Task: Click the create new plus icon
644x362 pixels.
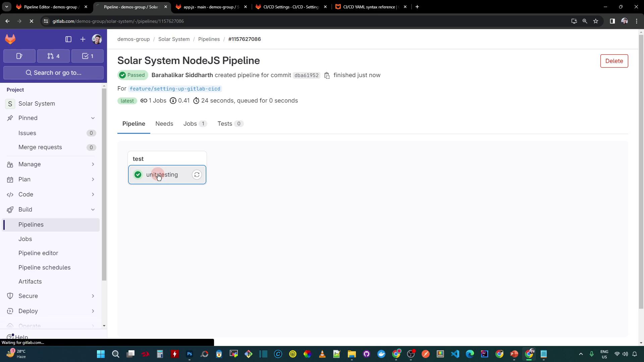Action: [x=83, y=39]
